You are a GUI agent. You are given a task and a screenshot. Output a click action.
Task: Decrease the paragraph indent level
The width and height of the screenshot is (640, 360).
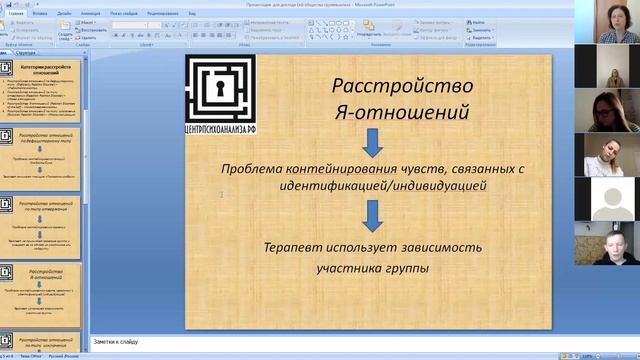(220, 25)
